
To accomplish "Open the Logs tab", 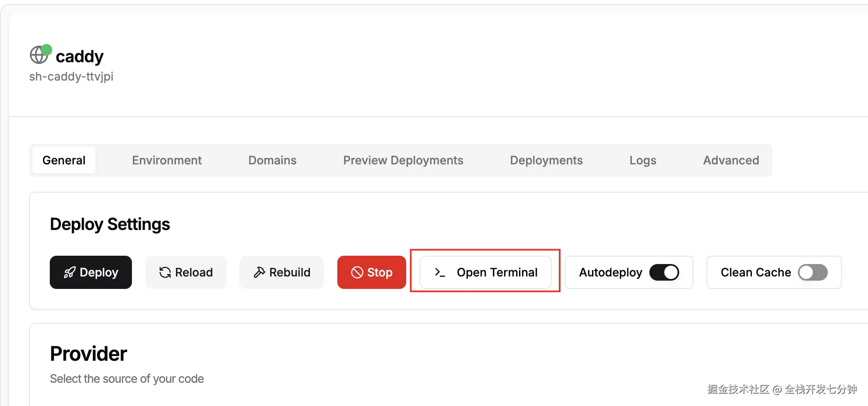I will click(643, 160).
